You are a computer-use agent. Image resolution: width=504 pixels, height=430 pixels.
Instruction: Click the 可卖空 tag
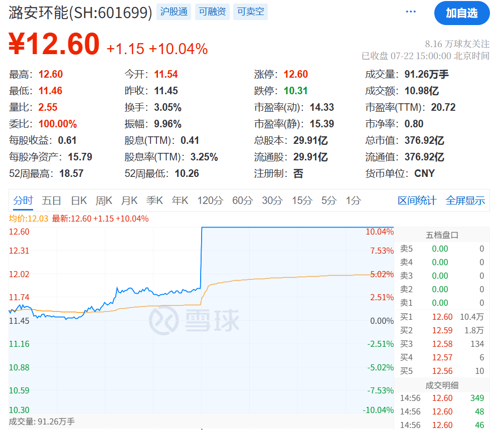point(250,12)
